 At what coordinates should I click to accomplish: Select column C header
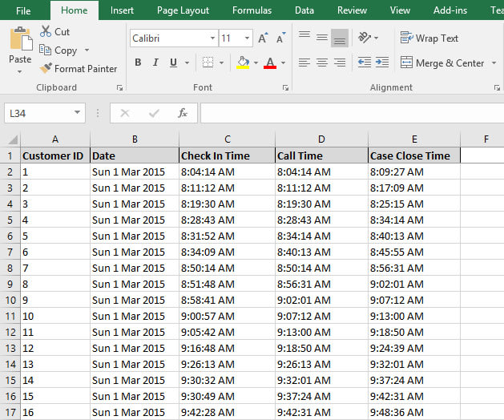(x=227, y=139)
